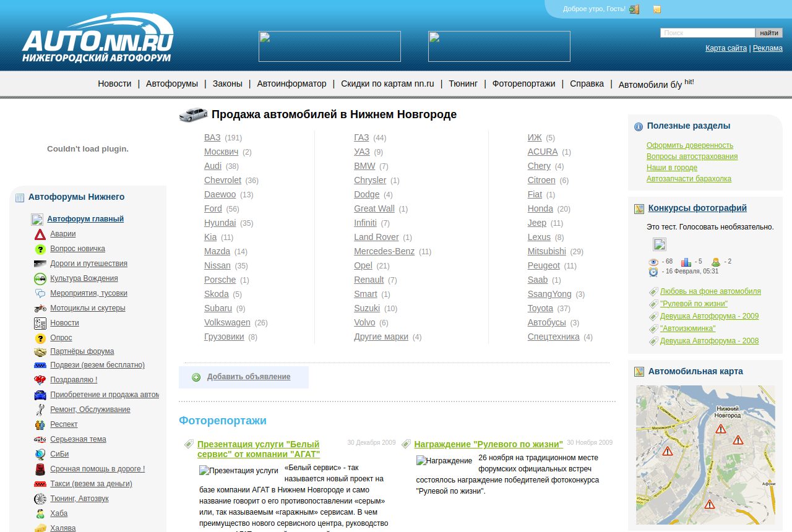Click the motorcycle icon for Мотоциклы и скутеры

coord(40,308)
